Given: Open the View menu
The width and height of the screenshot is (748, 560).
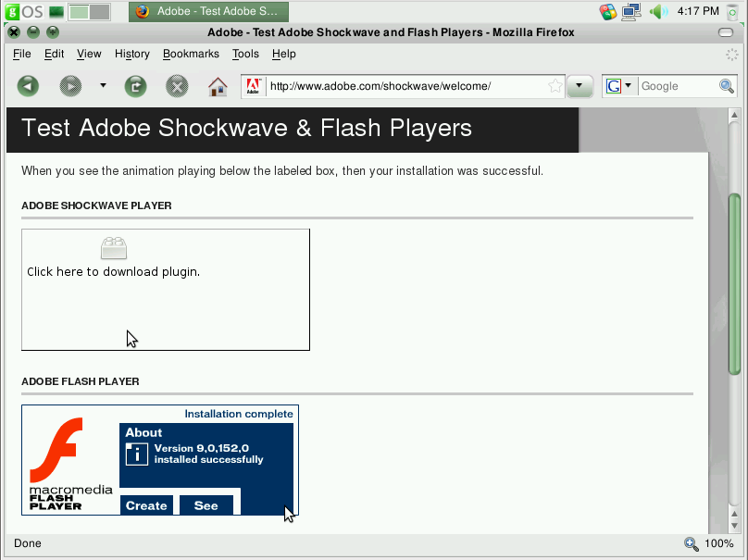Looking at the screenshot, I should pos(89,54).
